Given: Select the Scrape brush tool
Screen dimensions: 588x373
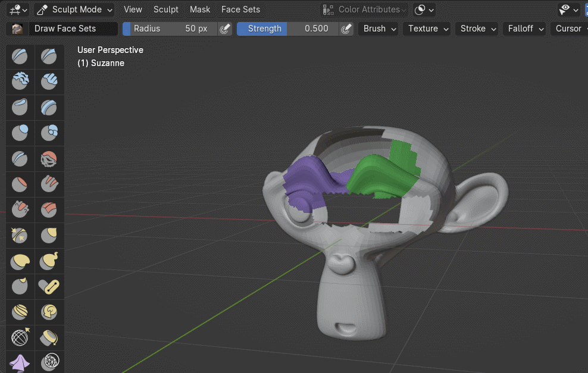Looking at the screenshot, I should coord(20,209).
